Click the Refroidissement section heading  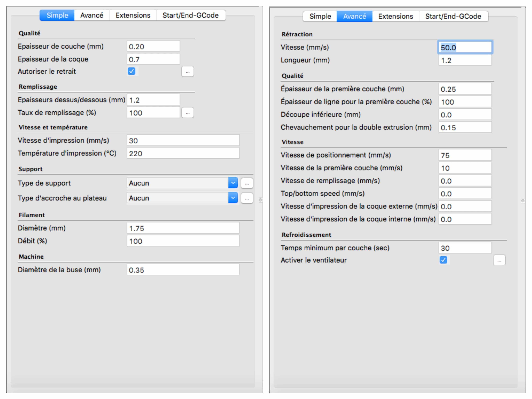coord(306,235)
